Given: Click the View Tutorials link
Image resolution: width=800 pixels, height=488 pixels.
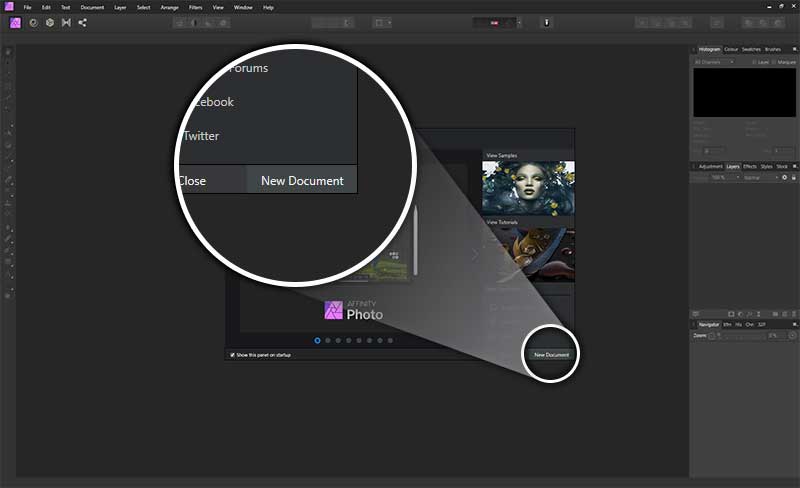Looking at the screenshot, I should (x=502, y=222).
